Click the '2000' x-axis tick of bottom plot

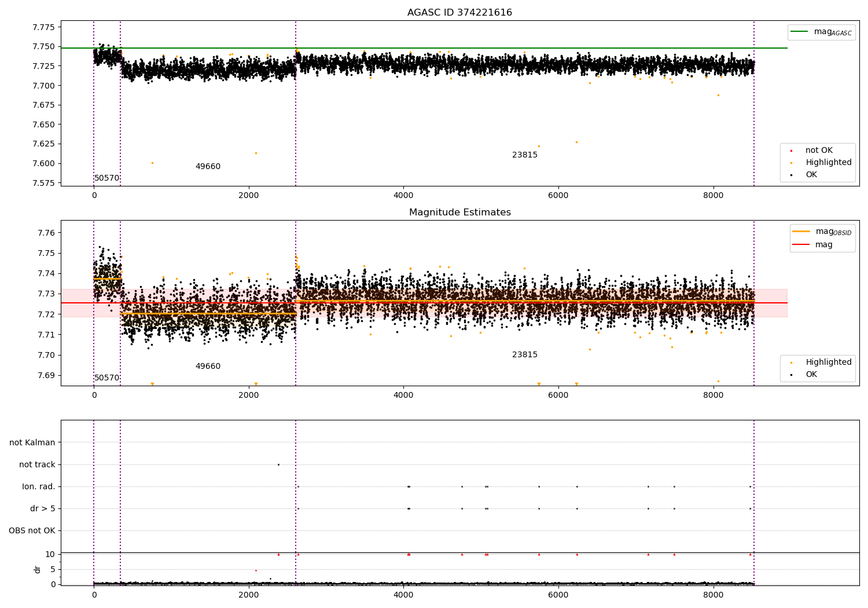click(x=248, y=594)
